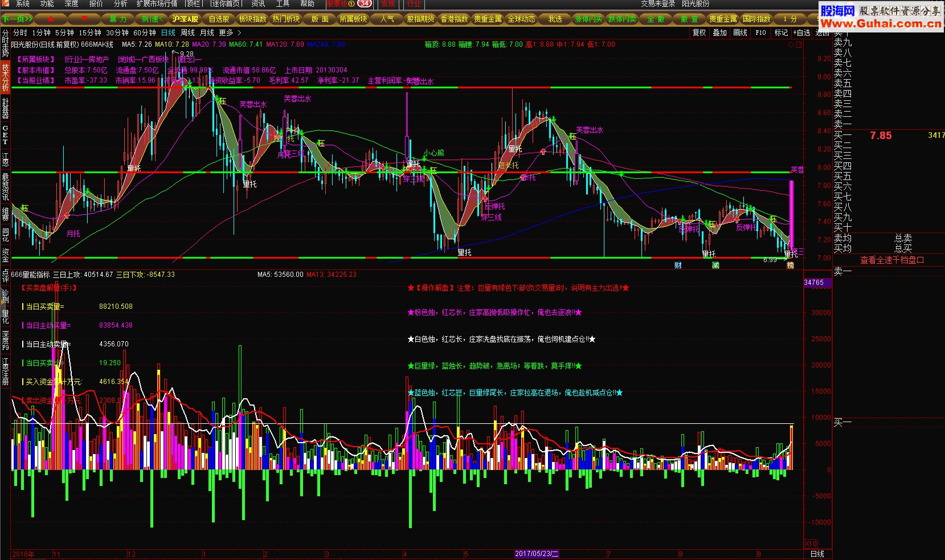Click the red down-arrow toolbar button
945x560 pixels.
pos(85,19)
